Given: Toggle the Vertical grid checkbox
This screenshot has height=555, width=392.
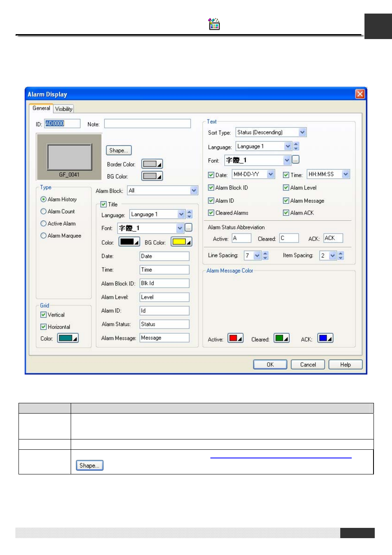Looking at the screenshot, I should [44, 314].
